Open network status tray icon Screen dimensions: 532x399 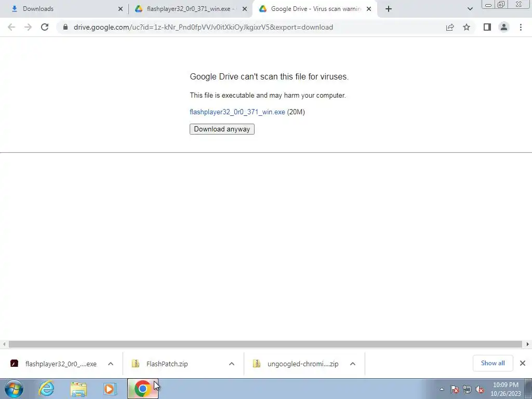(467, 389)
